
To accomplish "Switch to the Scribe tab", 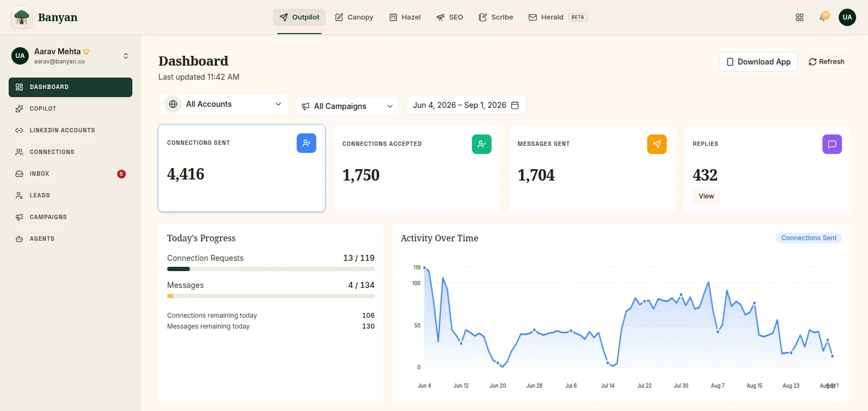I will [496, 17].
